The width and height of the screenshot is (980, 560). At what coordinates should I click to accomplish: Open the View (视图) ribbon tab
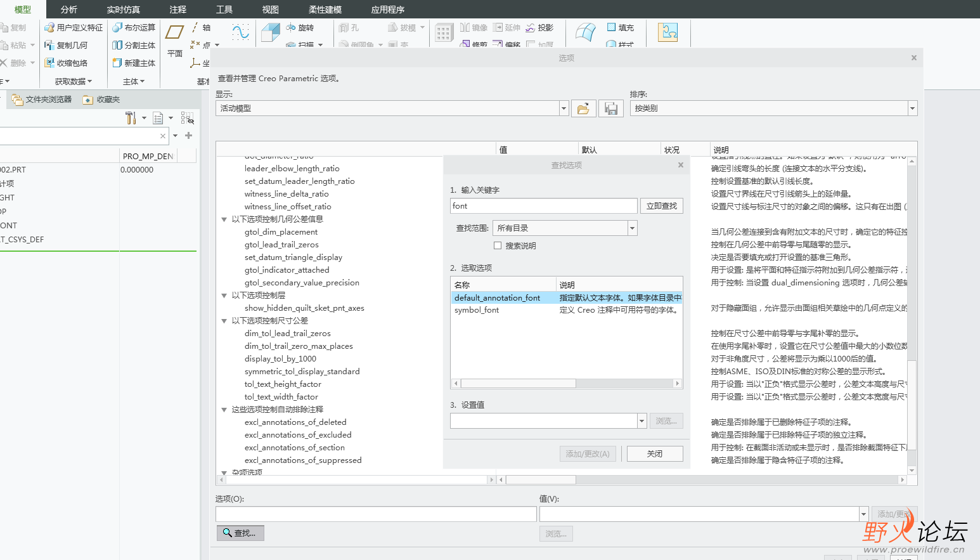(x=271, y=10)
